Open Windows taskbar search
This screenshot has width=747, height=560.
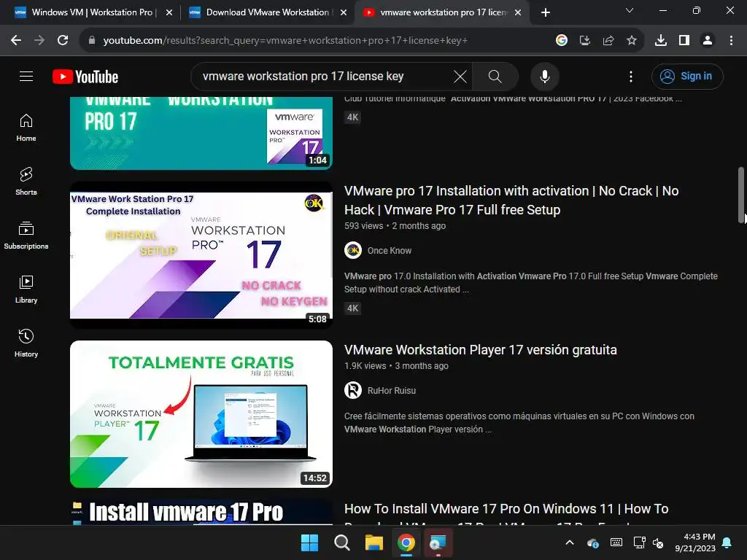coord(341,542)
